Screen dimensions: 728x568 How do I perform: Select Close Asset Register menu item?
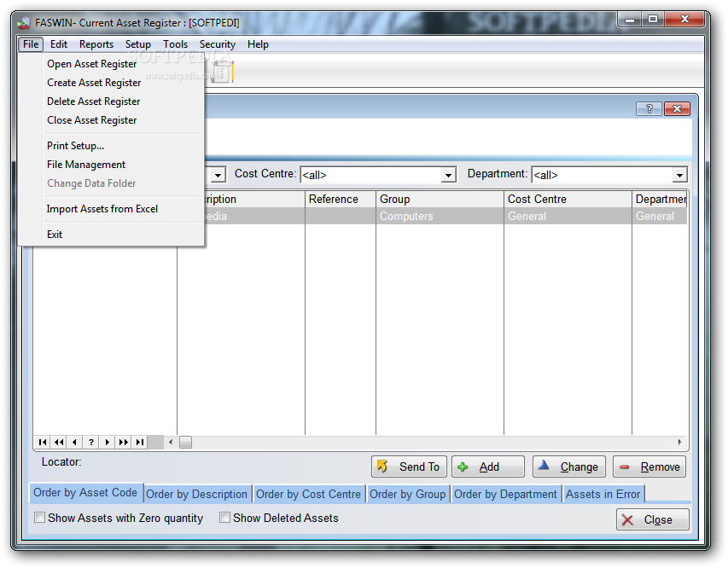[112, 120]
